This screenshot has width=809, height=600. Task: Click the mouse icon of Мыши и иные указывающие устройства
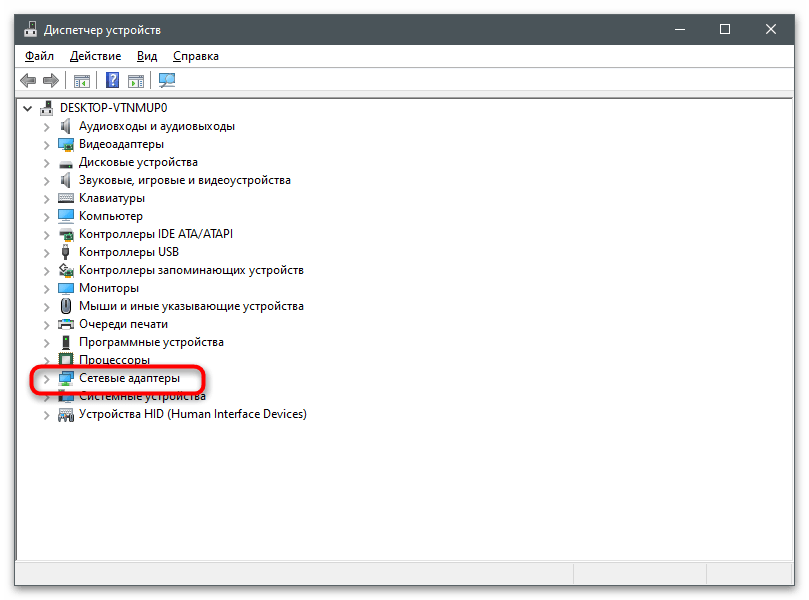(x=66, y=306)
